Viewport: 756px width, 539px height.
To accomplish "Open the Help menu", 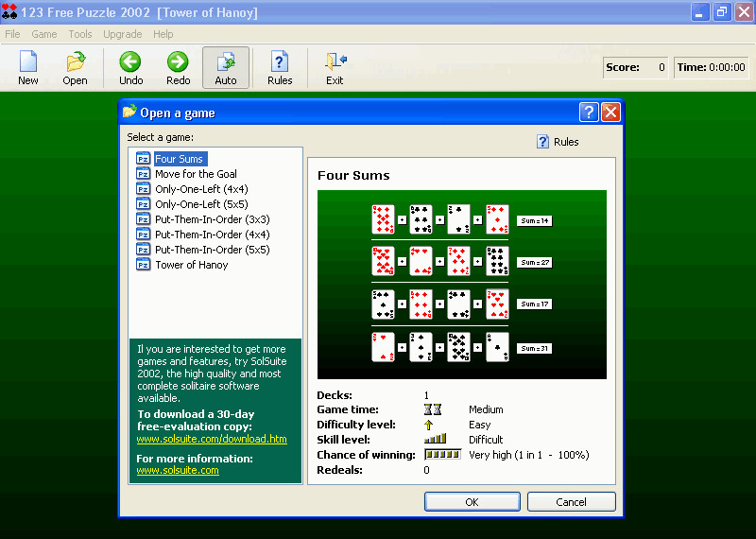I will coord(163,34).
